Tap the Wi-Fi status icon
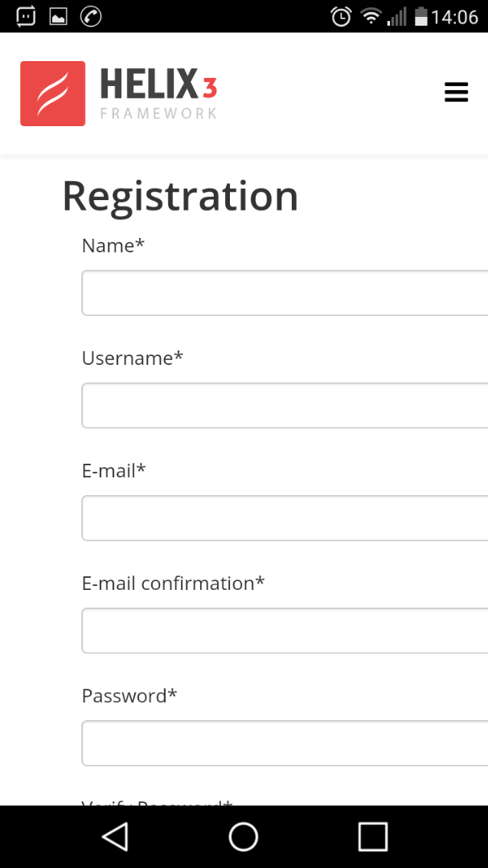Viewport: 488px width, 868px height. pos(371,16)
